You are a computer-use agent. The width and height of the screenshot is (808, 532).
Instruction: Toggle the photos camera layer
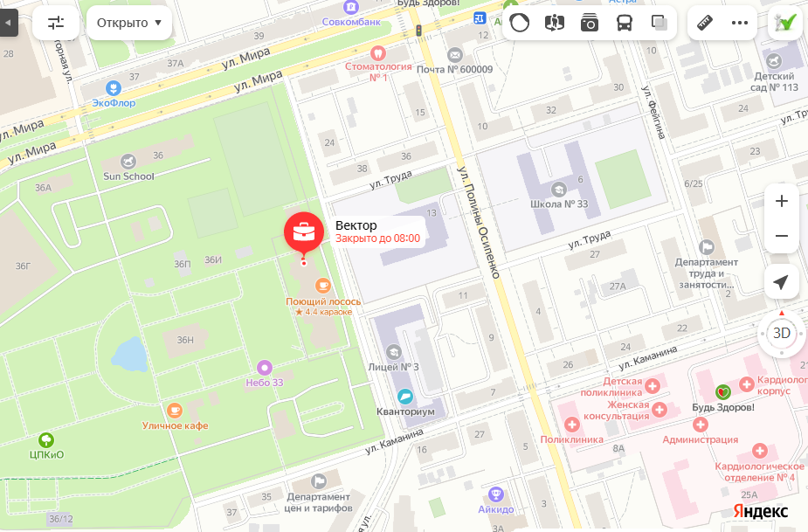click(590, 23)
